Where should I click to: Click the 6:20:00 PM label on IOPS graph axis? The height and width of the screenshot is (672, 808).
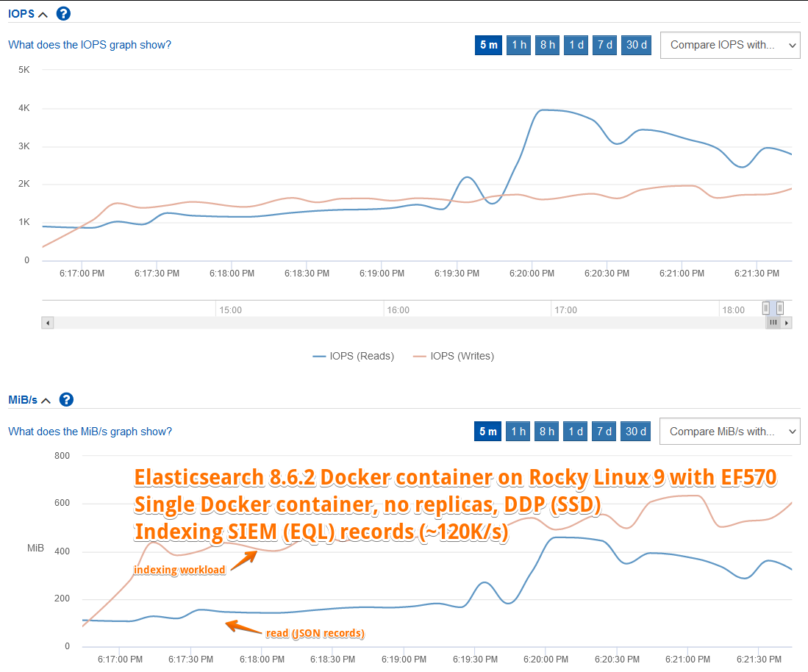(x=532, y=274)
